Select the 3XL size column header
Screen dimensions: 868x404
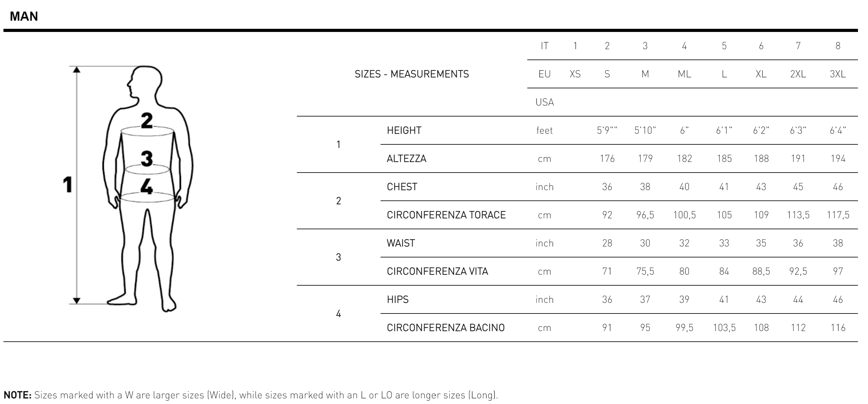[838, 74]
